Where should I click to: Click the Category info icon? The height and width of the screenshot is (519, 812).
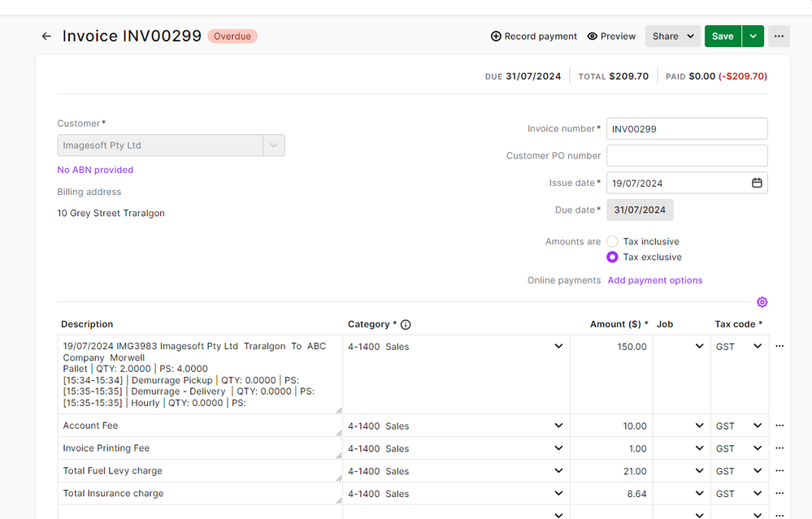(406, 325)
